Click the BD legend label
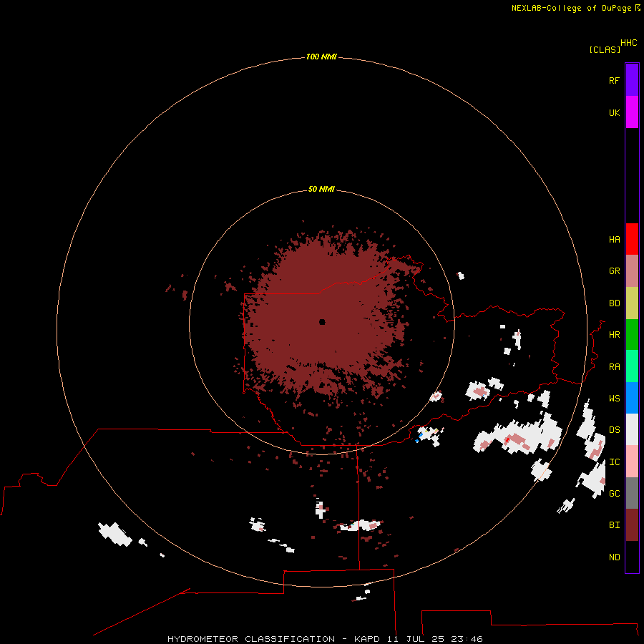Screen dimensions: 644x644 point(614,303)
